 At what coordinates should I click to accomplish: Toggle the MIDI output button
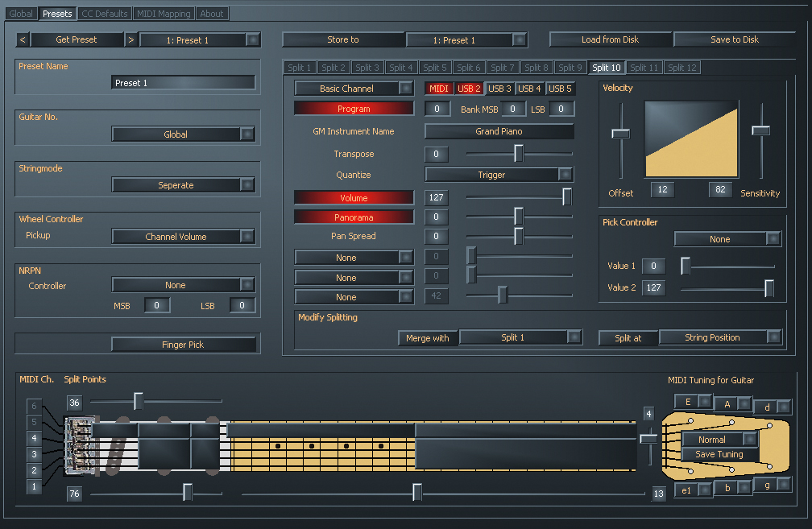tap(438, 89)
